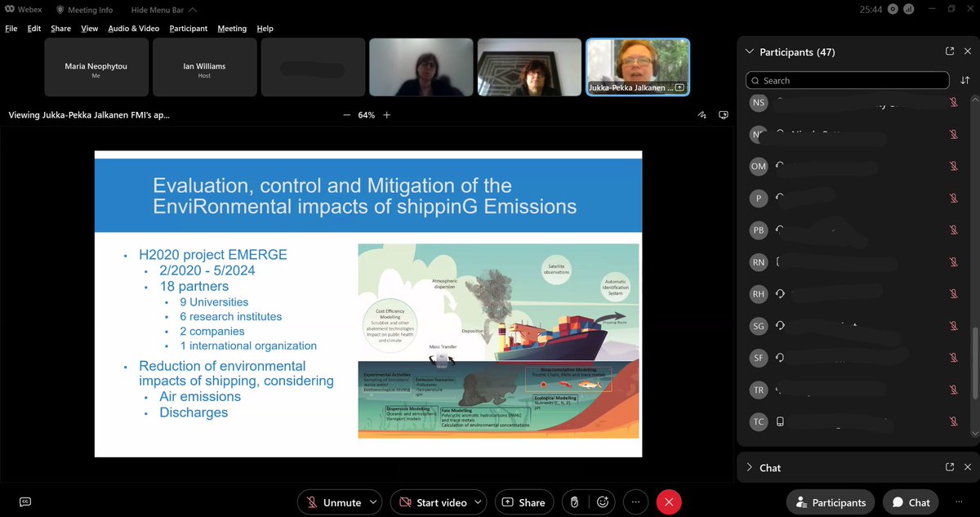The image size is (980, 517).
Task: Open the Edit menu
Action: click(34, 29)
